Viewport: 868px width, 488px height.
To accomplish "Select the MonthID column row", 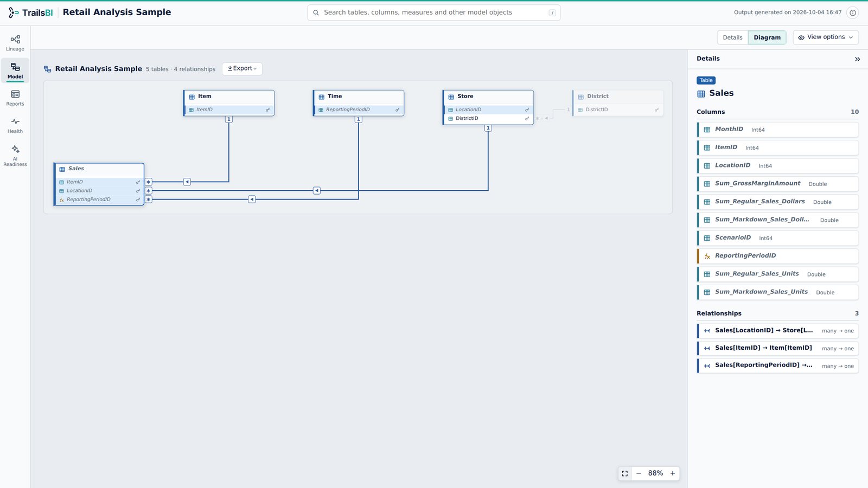I will coord(778,130).
